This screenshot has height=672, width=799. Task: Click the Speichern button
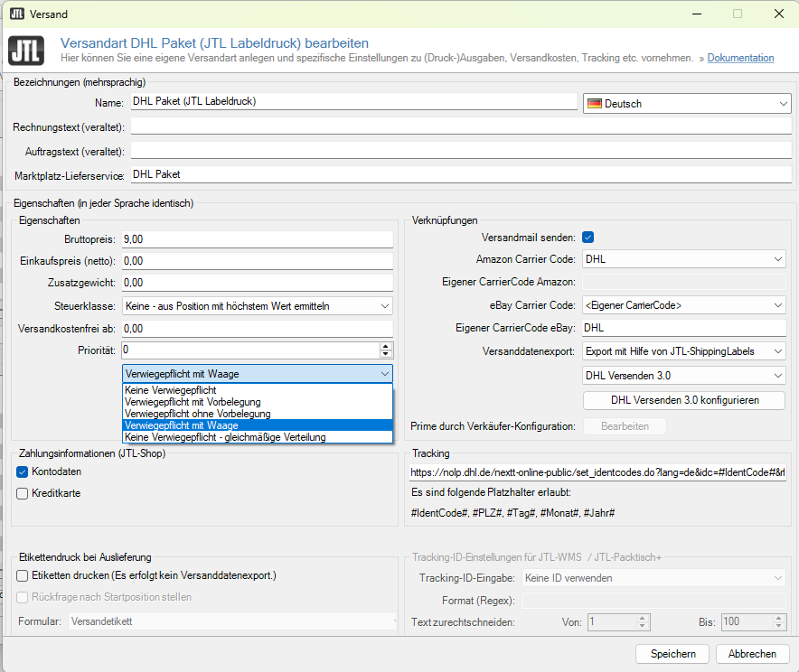click(672, 654)
